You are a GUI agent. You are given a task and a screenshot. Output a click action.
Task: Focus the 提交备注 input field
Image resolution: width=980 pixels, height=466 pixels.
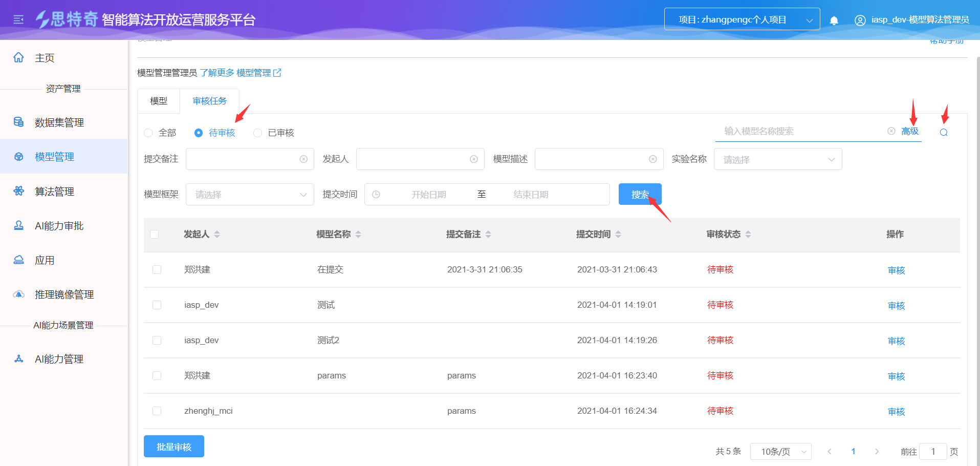(x=250, y=159)
